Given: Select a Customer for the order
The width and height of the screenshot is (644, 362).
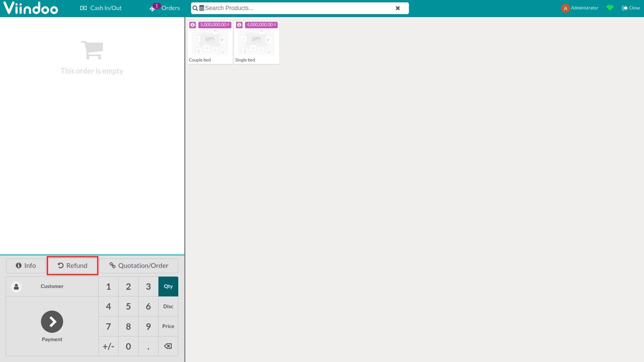Looking at the screenshot, I should [52, 286].
